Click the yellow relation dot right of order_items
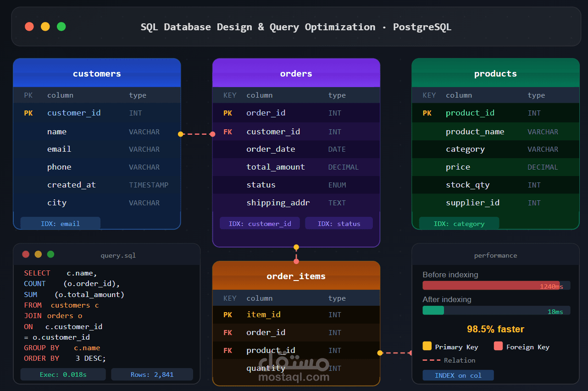The height and width of the screenshot is (391, 588). click(x=380, y=353)
